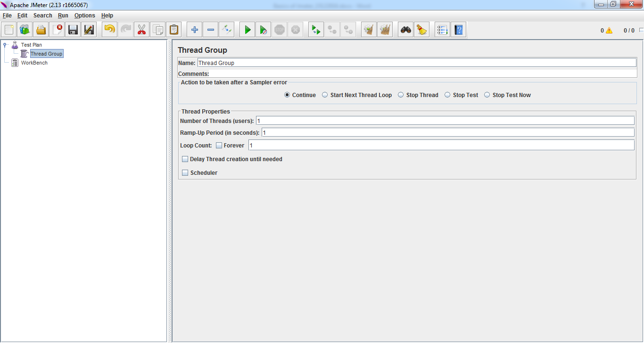This screenshot has width=644, height=343.
Task: Open the Function Helper list icon
Action: [443, 30]
